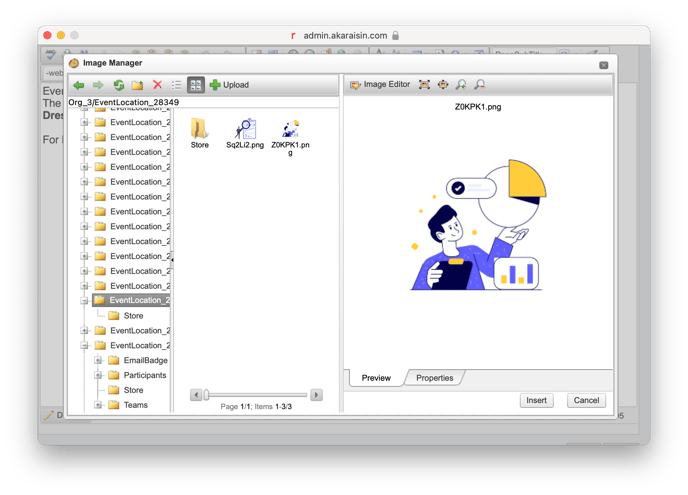
Task: Create a new folder via toolbar icon
Action: click(x=138, y=85)
